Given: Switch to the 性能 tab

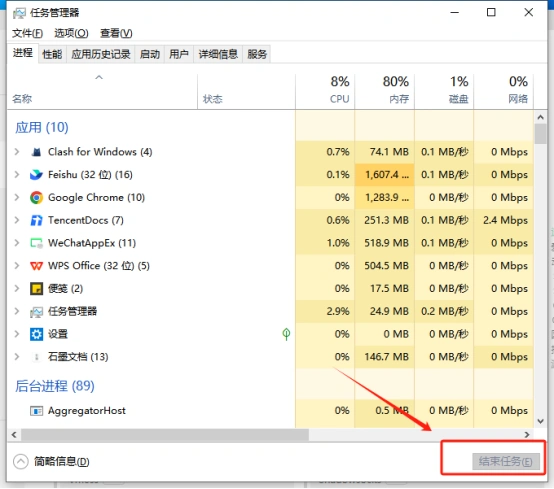Looking at the screenshot, I should coord(52,54).
